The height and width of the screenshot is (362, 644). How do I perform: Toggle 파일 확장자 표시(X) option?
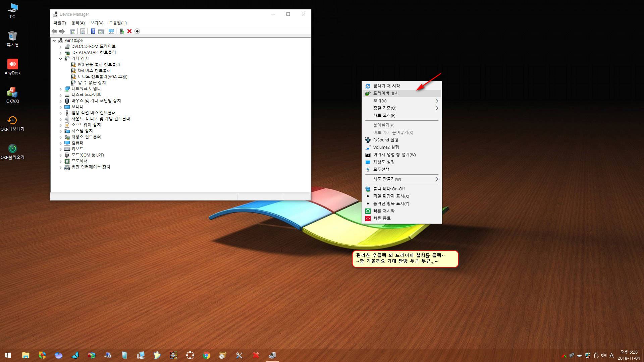coord(401,196)
